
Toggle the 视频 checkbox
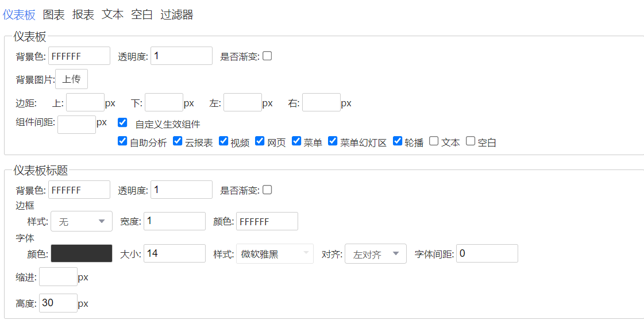223,141
